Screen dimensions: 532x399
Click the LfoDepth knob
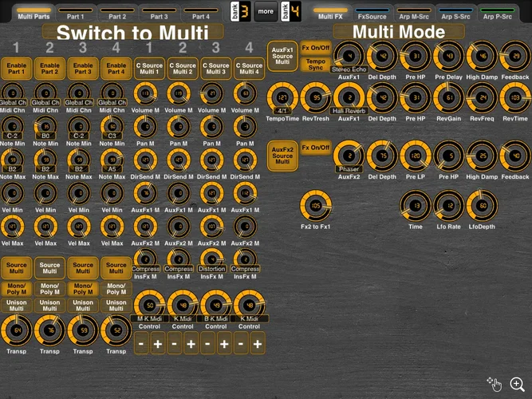pos(482,206)
